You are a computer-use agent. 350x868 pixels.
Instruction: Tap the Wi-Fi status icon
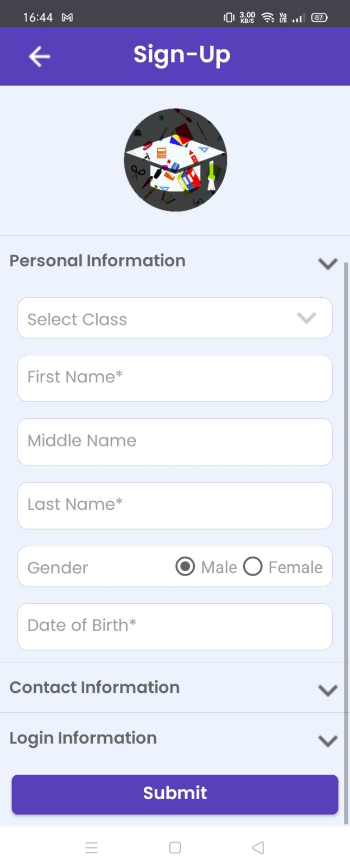268,17
